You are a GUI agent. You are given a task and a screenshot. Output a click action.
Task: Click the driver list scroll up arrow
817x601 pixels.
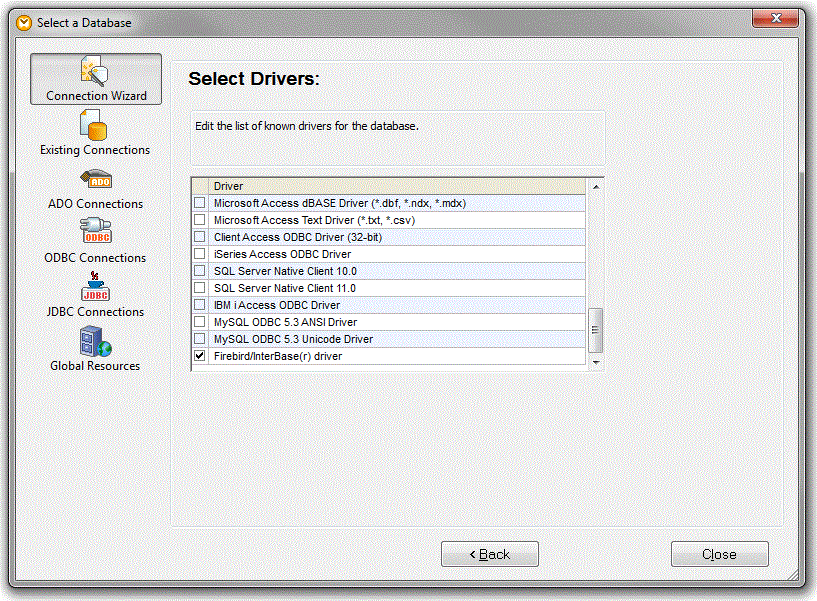[596, 187]
